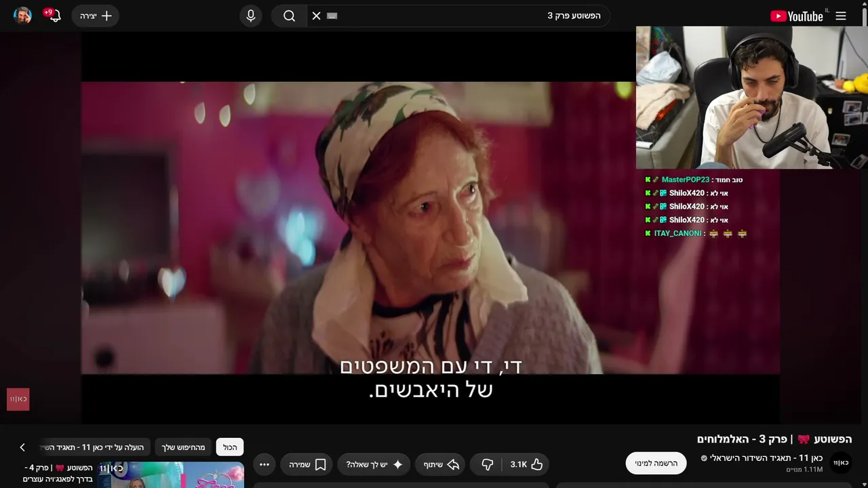Open the פרק 4 suggested video thumbnail

(171, 474)
